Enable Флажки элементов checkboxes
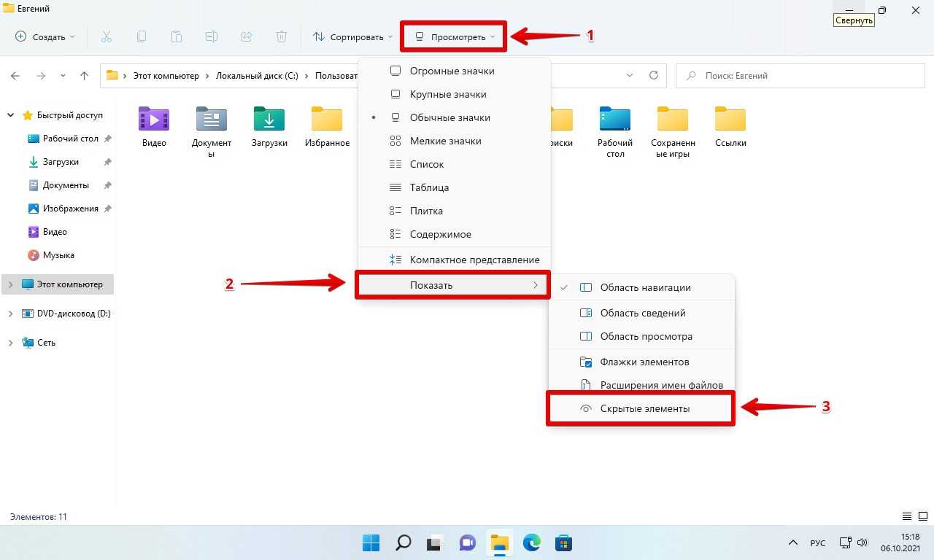Screen dimensions: 934x560 (641, 362)
